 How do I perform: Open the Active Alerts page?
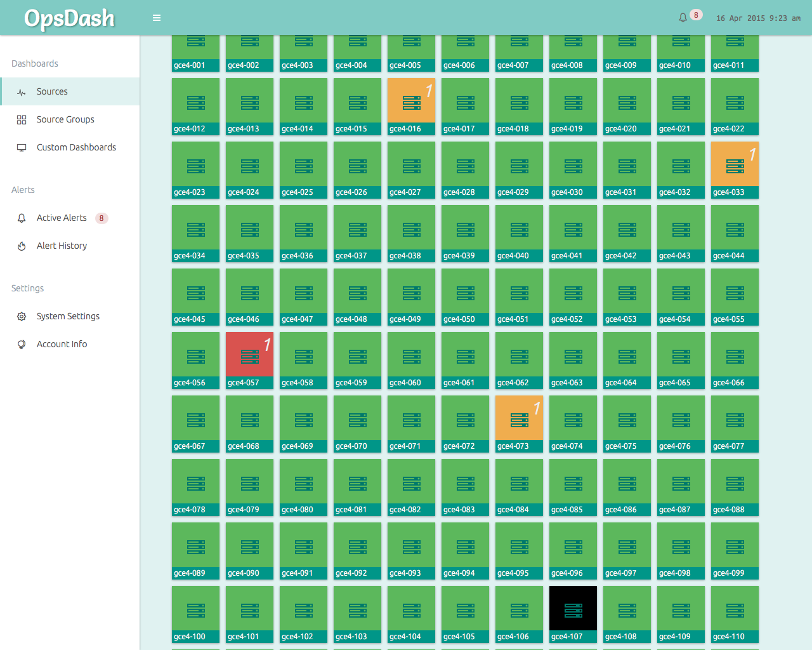click(62, 218)
